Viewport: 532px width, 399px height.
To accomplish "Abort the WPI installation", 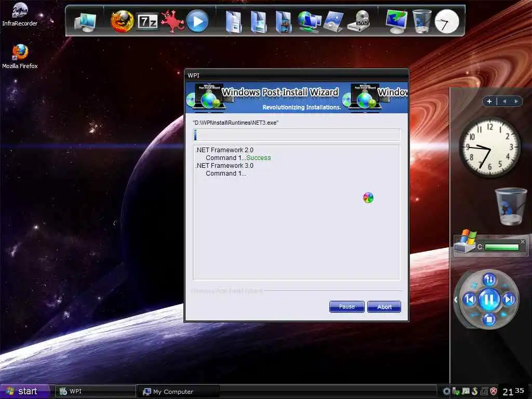I will (x=384, y=307).
